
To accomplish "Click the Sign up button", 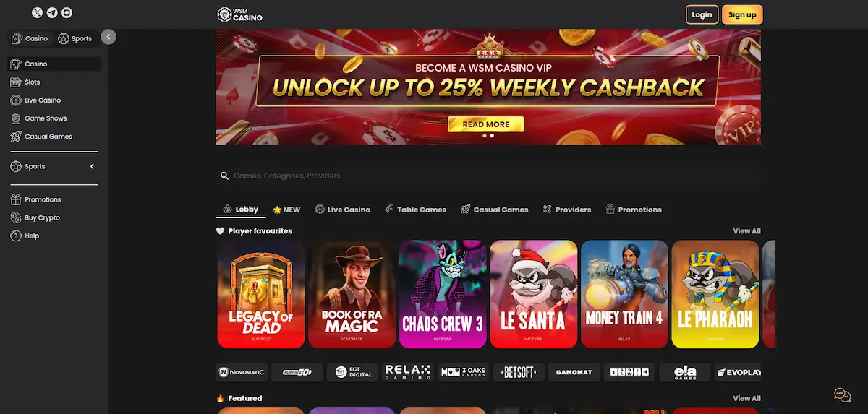I will (x=742, y=14).
